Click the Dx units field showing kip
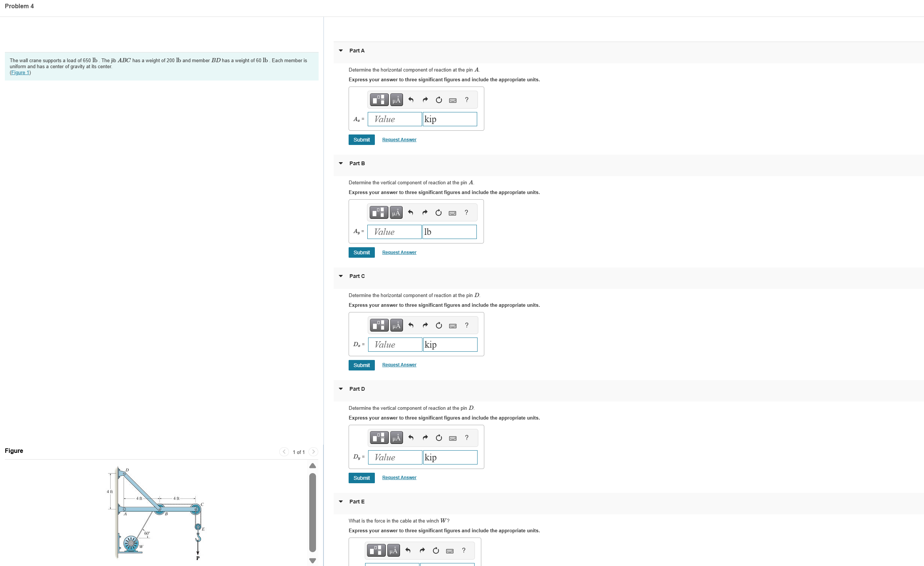 coord(449,345)
